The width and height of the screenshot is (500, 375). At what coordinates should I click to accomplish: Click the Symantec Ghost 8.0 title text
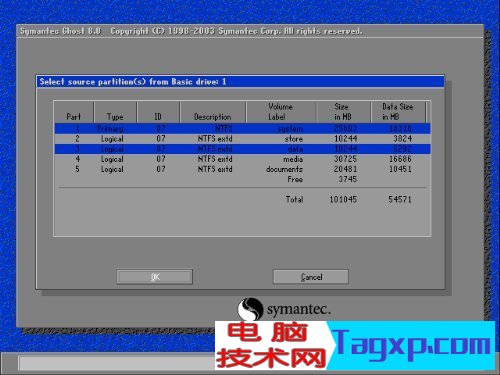[60, 31]
